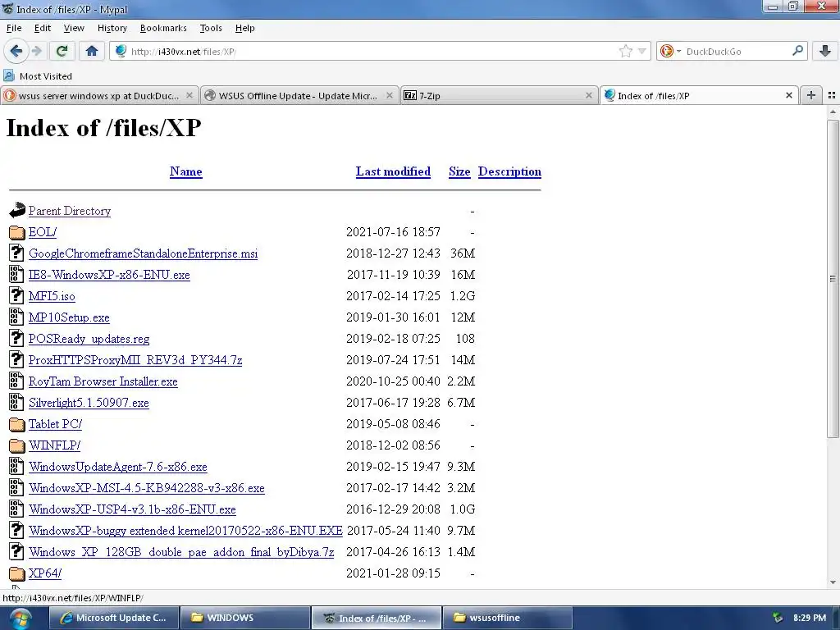This screenshot has height=630, width=840.
Task: Click the Forward arrow button
Action: click(36, 51)
